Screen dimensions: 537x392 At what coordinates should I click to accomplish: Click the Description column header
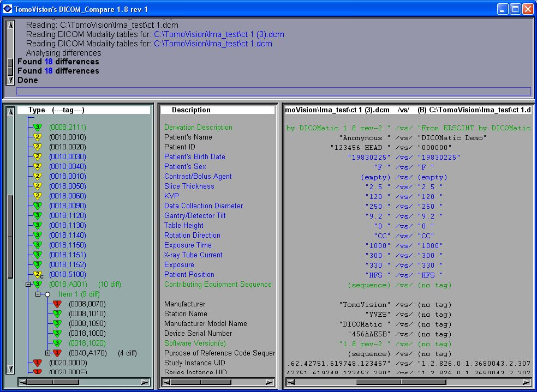pos(218,110)
